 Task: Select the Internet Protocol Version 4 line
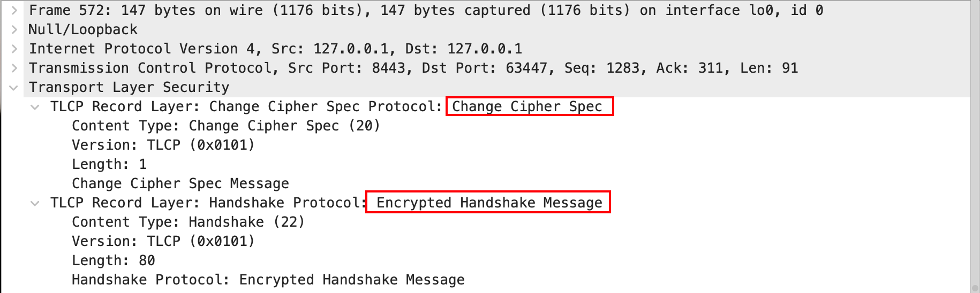point(275,49)
